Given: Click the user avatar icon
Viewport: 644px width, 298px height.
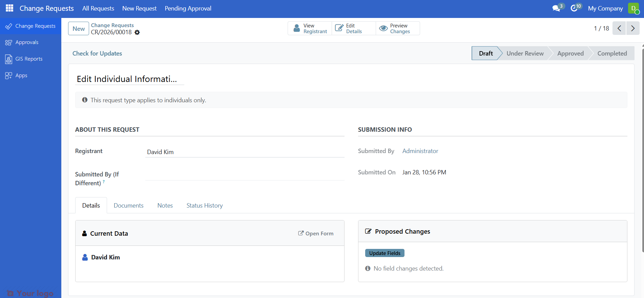Looking at the screenshot, I should point(633,8).
